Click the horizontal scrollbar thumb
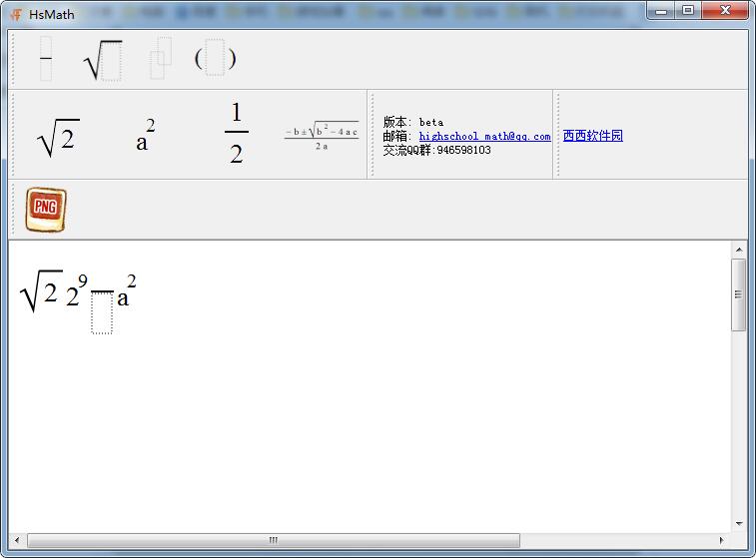756x558 pixels. pos(274,540)
